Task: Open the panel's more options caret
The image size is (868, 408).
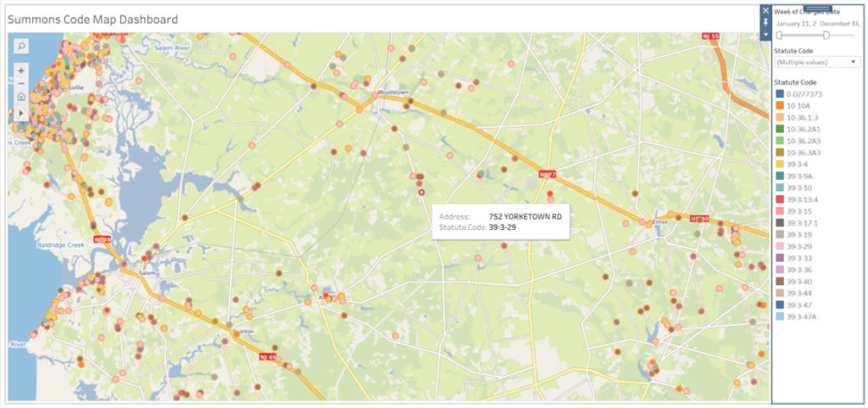Action: click(765, 35)
